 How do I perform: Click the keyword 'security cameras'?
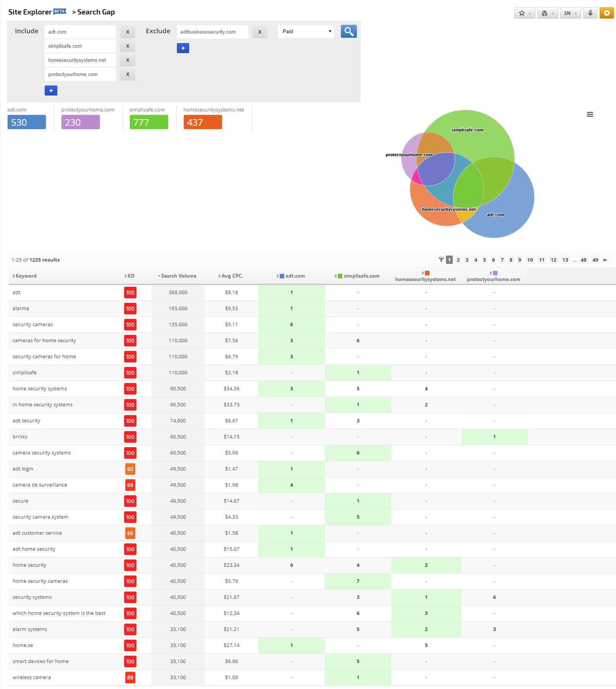click(x=32, y=325)
